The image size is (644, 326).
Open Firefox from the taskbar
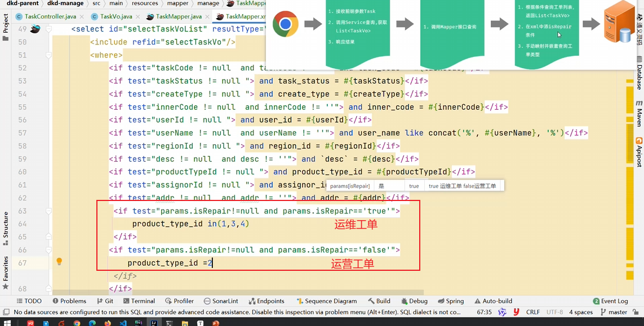[108, 323]
